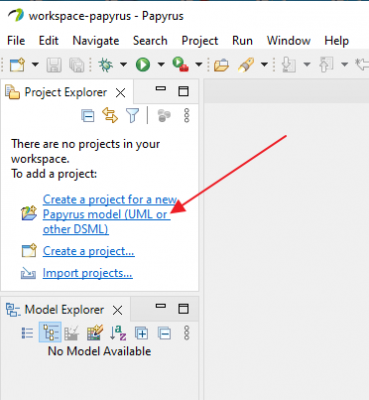Open Project Explorer filter funnel icon
Image resolution: width=369 pixels, height=400 pixels.
click(132, 116)
